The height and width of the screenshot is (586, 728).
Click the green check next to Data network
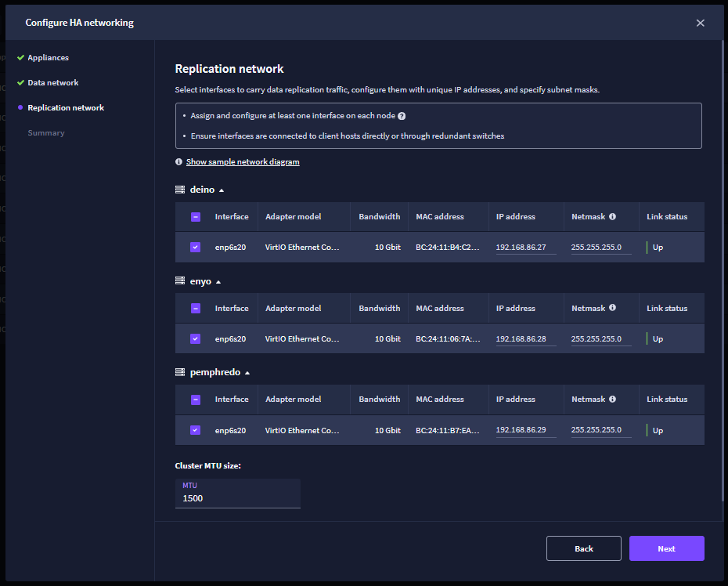(20, 83)
